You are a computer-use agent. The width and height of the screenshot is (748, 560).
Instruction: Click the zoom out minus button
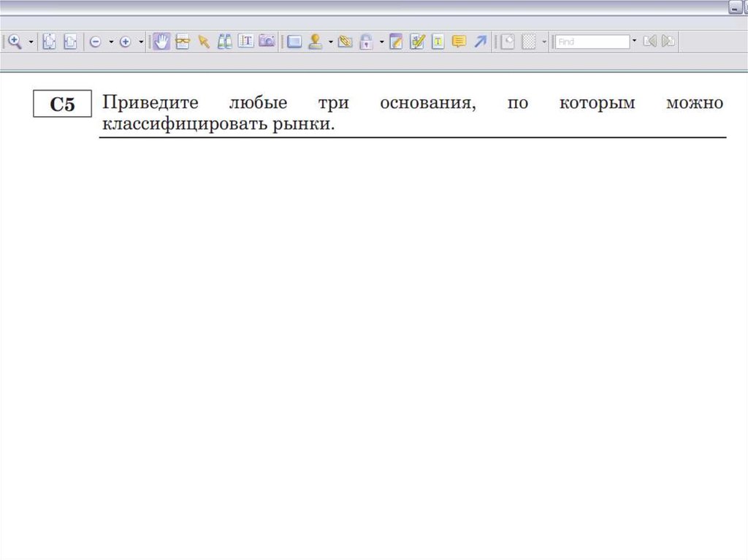[95, 42]
